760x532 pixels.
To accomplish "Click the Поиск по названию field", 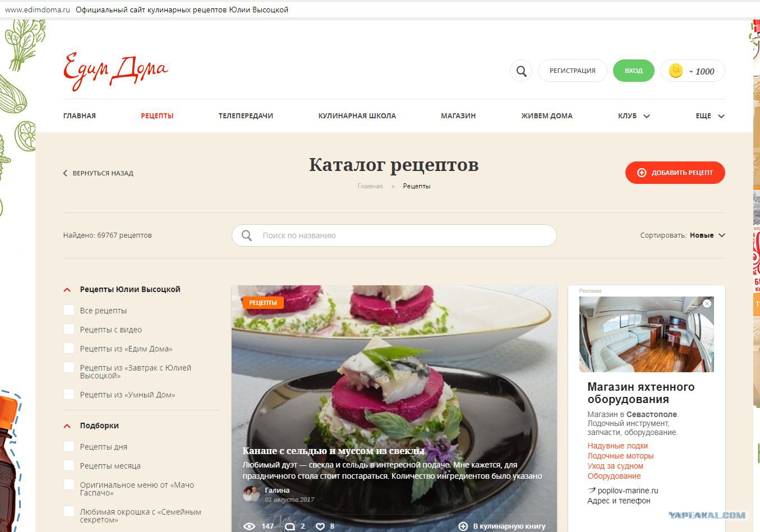I will click(x=394, y=235).
